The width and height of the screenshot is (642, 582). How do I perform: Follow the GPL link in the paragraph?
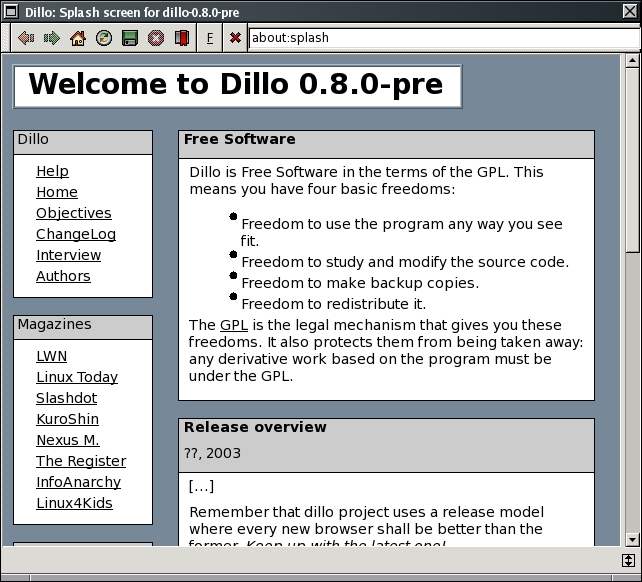pyautogui.click(x=234, y=325)
